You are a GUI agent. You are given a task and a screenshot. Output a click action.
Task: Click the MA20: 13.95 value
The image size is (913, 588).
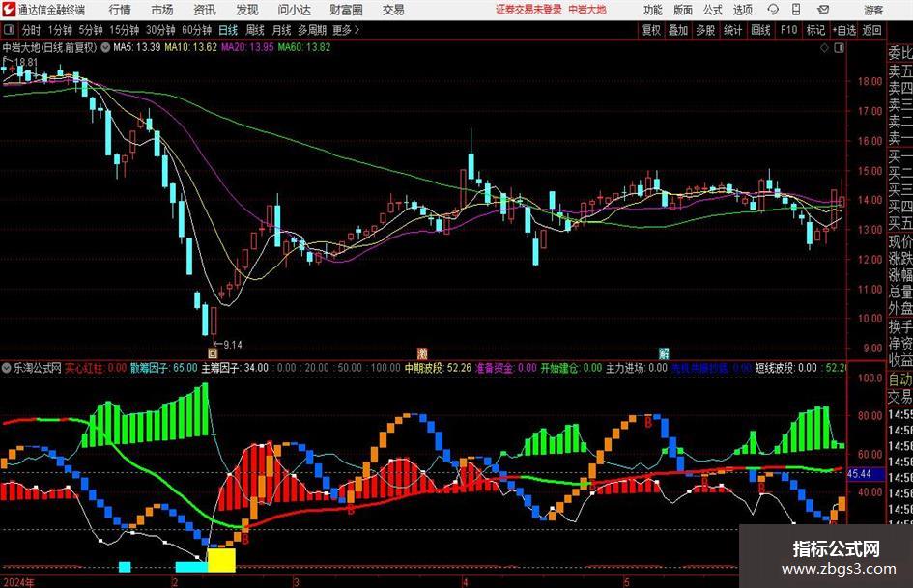tap(247, 47)
